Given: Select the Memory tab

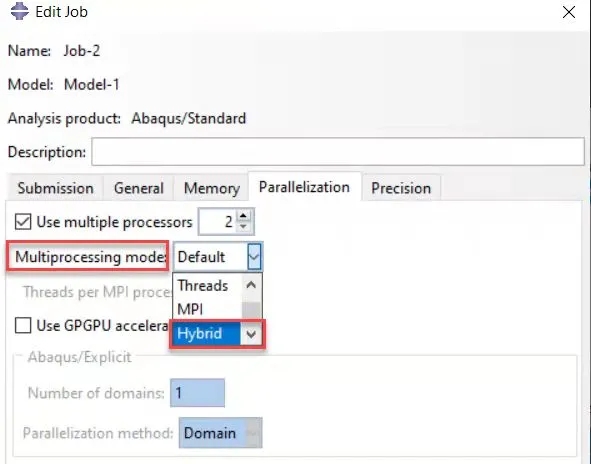Looking at the screenshot, I should [211, 188].
